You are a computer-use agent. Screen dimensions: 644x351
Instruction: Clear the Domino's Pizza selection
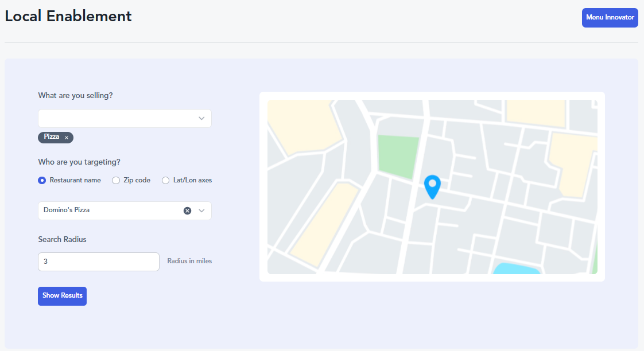click(x=187, y=210)
